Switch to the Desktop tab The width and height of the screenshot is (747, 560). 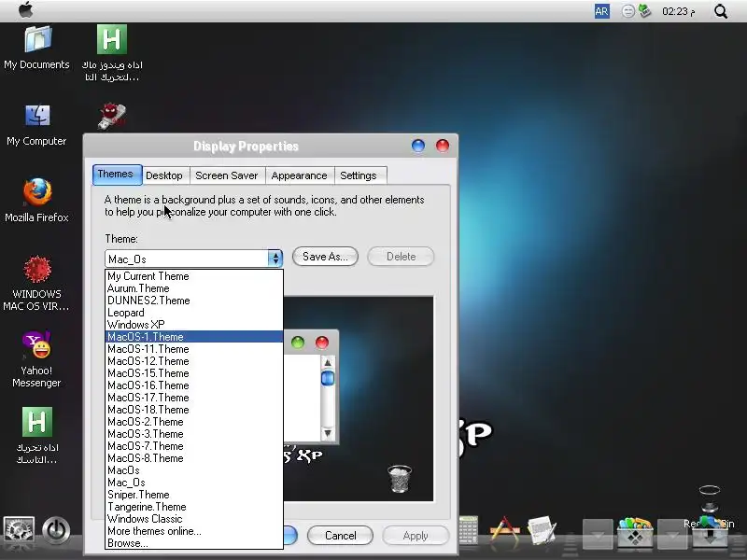point(164,175)
